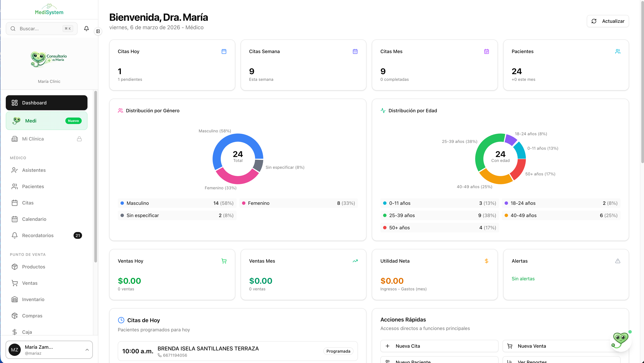Open the Inventario section
The width and height of the screenshot is (644, 363).
46,299
